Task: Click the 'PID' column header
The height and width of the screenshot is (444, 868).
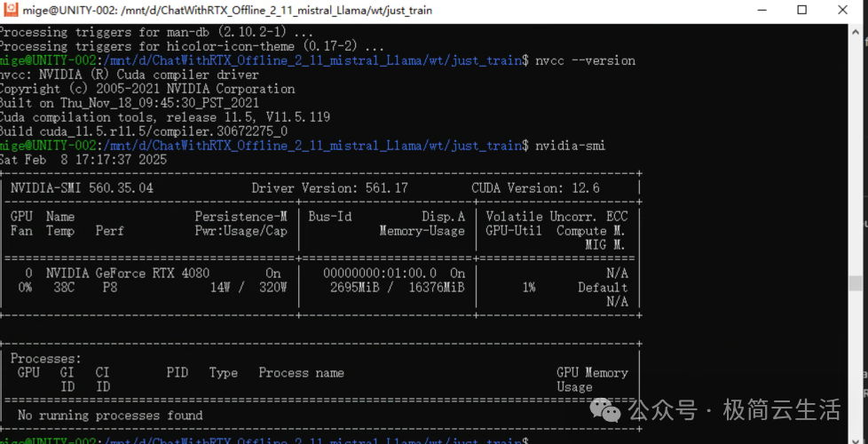Action: pos(178,373)
